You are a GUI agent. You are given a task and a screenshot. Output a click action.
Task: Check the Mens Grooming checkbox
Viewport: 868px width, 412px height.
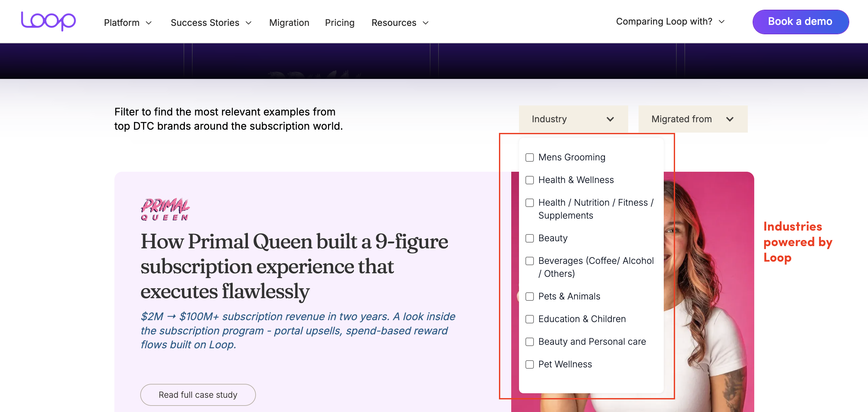point(529,157)
